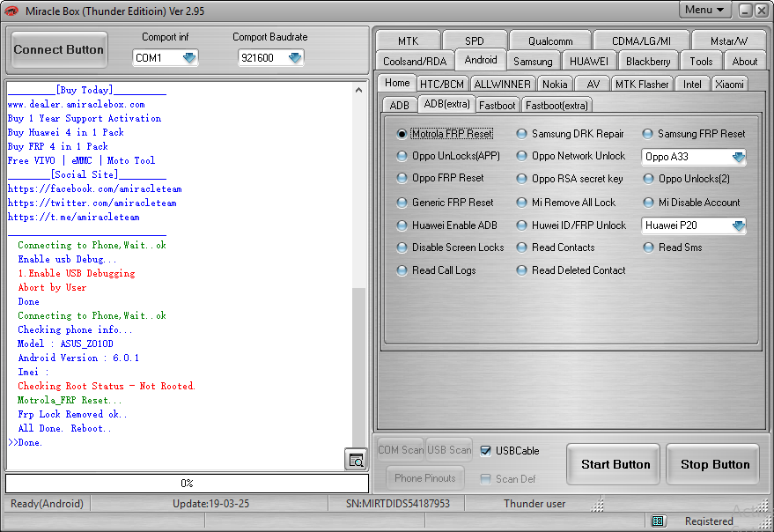This screenshot has width=774, height=532.
Task: Open the Tools tab
Action: 701,62
